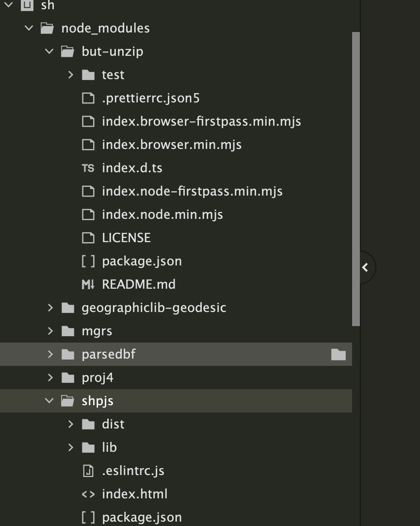Screen dimensions: 420x526
Task: Click the angle brackets icon for index.html
Action: pos(88,494)
